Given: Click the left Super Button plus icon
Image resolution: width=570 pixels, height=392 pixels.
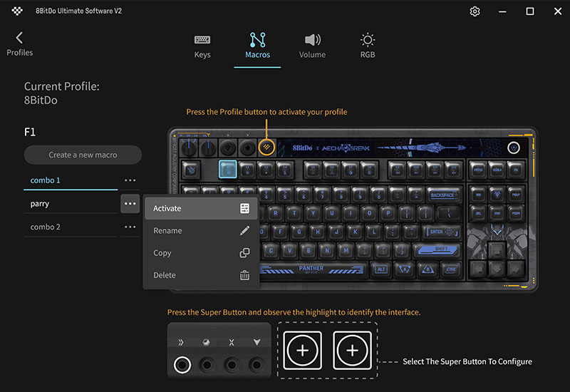Looking at the screenshot, I should (302, 350).
